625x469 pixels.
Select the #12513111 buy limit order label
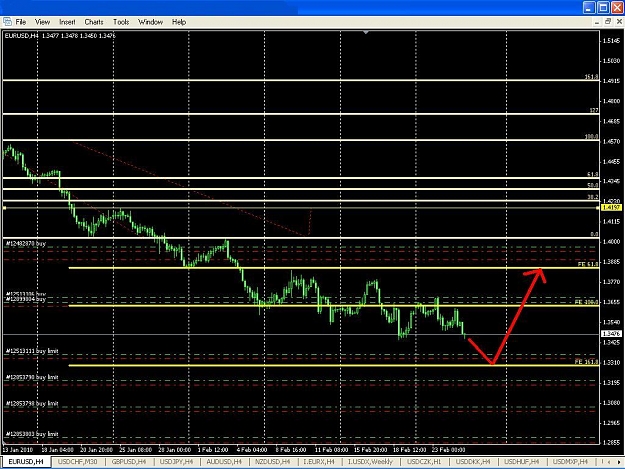pyautogui.click(x=32, y=351)
